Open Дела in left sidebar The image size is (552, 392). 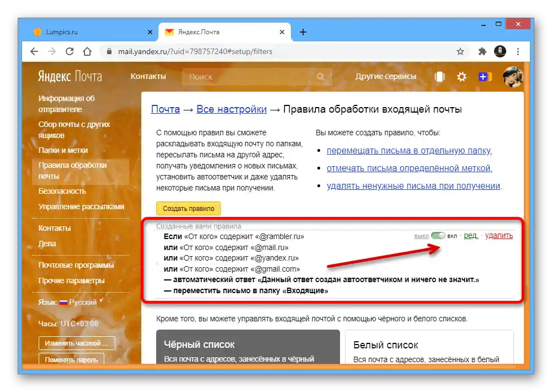tap(47, 243)
